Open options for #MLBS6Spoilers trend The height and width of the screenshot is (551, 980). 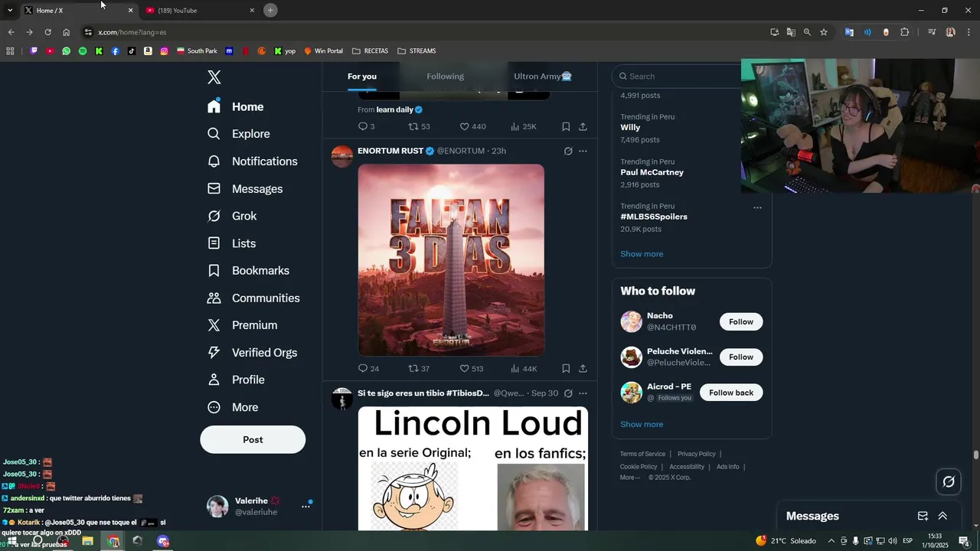coord(757,207)
